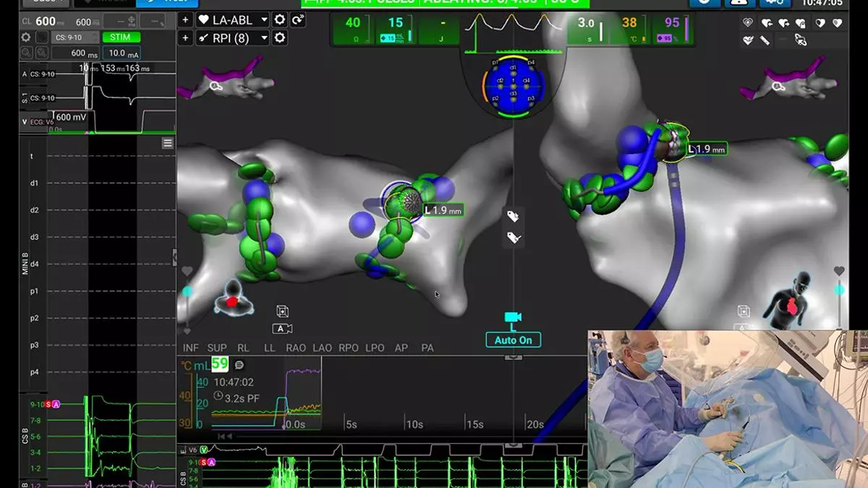Toggle the Auto On camera button

tap(514, 340)
